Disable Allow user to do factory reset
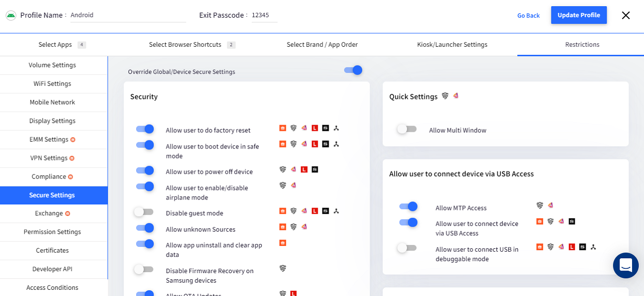The image size is (644, 296). coord(145,129)
